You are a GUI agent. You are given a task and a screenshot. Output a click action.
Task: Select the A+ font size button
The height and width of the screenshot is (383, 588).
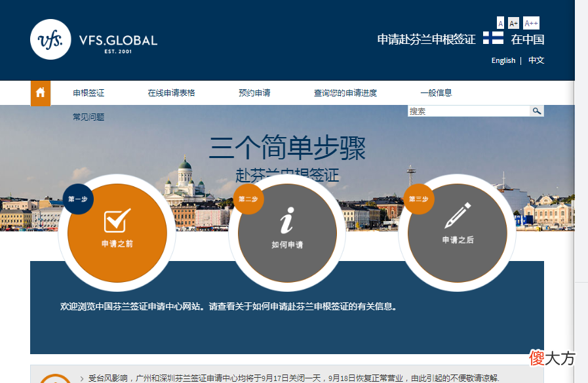513,23
